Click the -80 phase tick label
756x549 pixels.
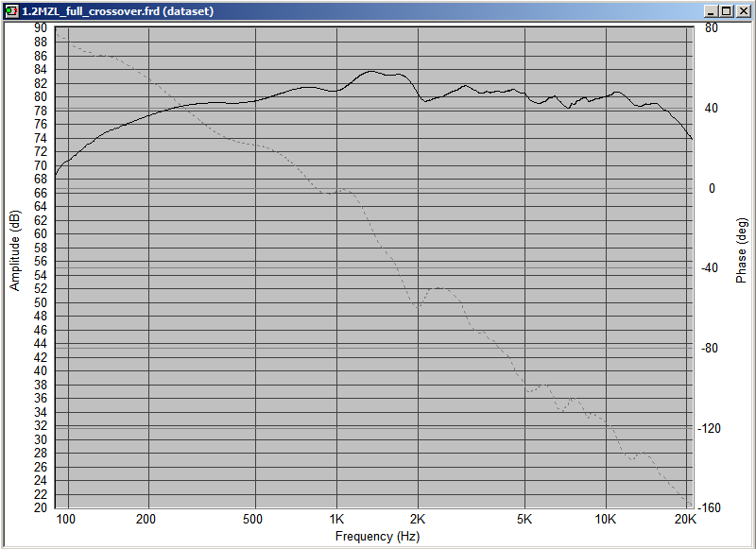click(x=711, y=348)
